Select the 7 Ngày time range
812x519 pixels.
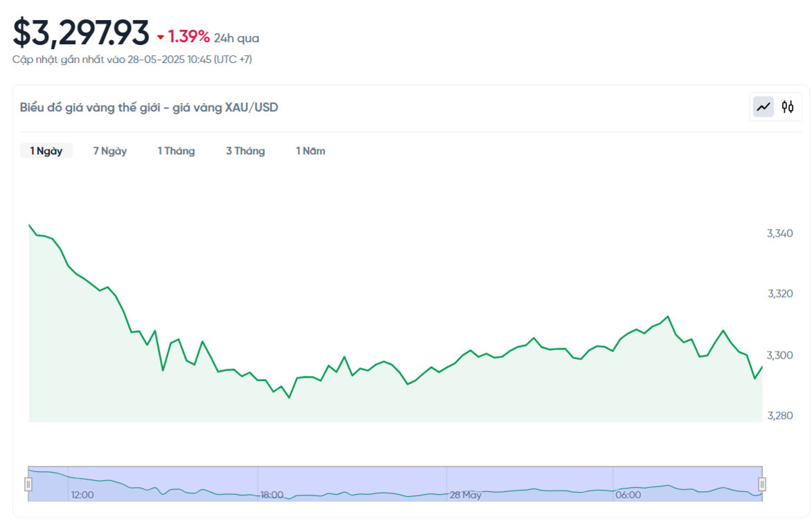pyautogui.click(x=110, y=151)
